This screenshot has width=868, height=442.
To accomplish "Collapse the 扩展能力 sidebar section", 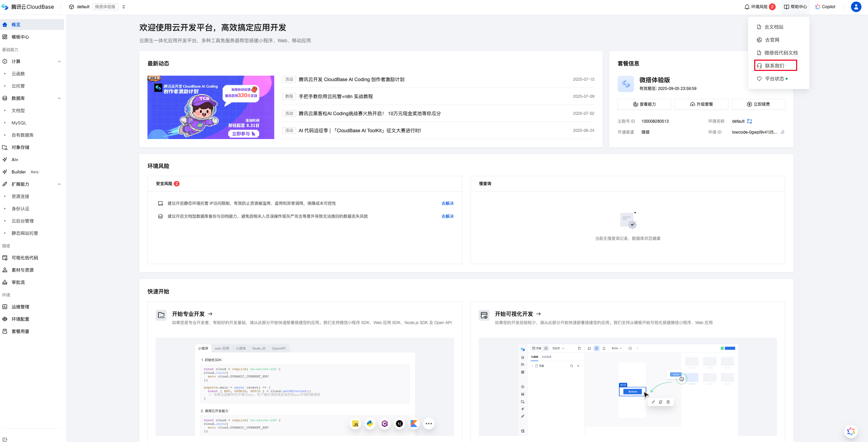I will coord(59,184).
